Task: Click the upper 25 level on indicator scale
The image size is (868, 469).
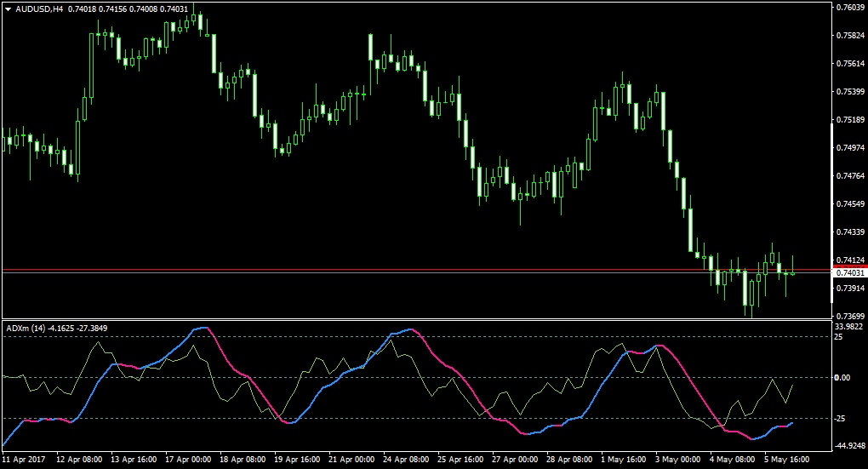Action: pyautogui.click(x=839, y=337)
